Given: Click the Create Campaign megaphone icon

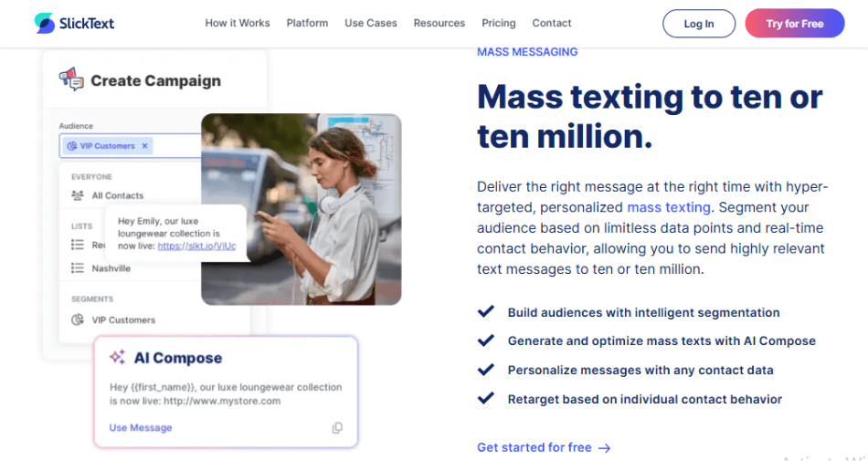Looking at the screenshot, I should [71, 80].
